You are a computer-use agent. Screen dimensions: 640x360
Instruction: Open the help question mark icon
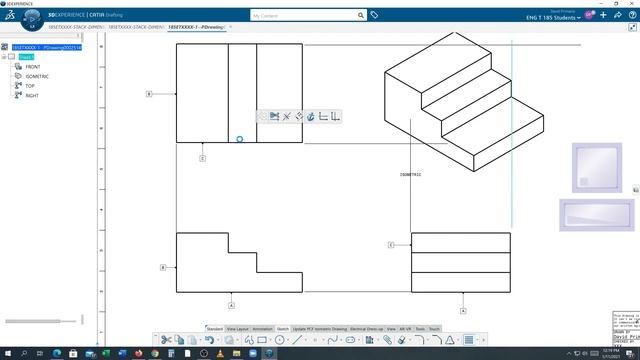point(632,15)
